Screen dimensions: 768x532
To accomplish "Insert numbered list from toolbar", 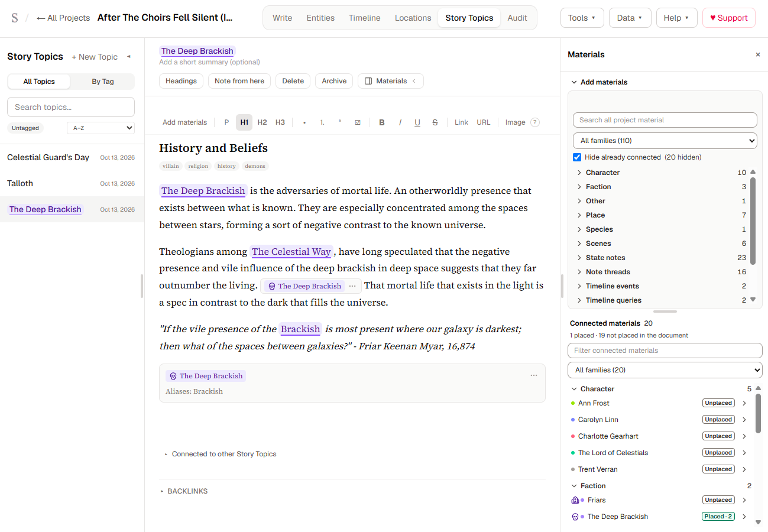I will pos(322,122).
